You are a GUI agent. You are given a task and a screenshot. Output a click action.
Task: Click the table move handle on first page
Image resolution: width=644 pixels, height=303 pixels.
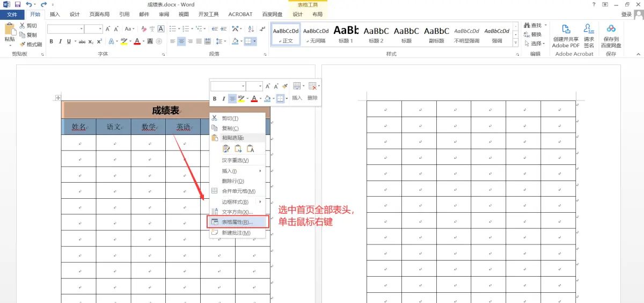pos(57,98)
